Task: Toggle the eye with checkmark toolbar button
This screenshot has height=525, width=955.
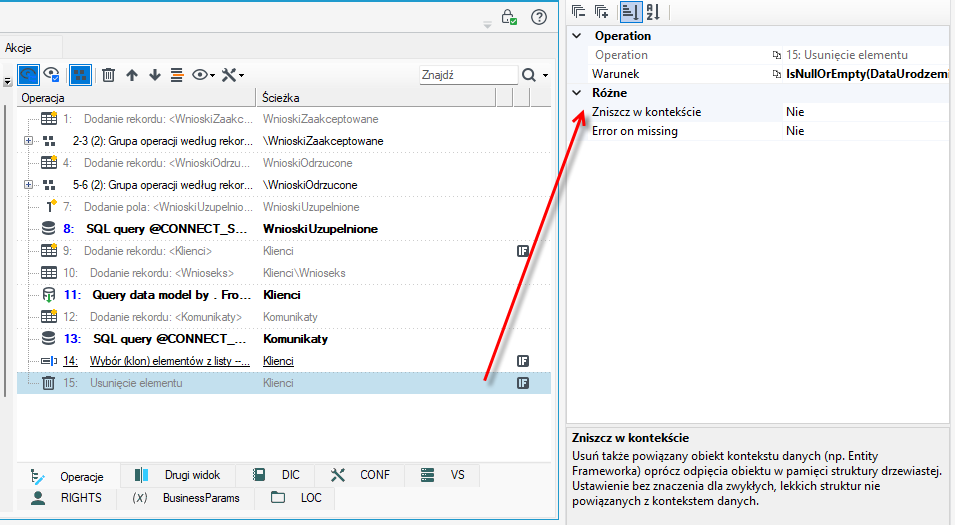Action: tap(52, 75)
